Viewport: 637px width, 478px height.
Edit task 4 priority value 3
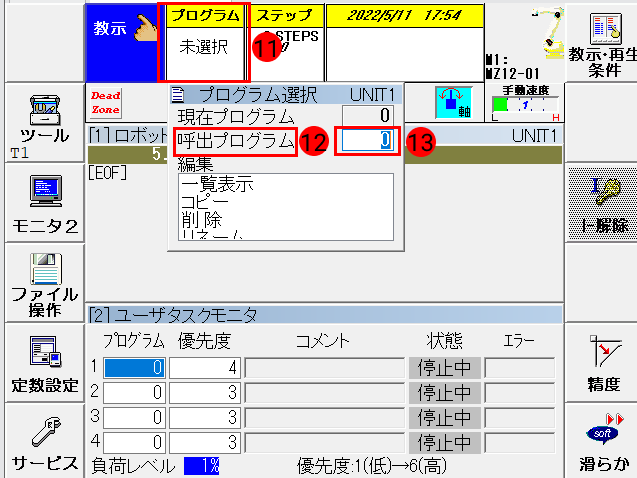coord(204,442)
